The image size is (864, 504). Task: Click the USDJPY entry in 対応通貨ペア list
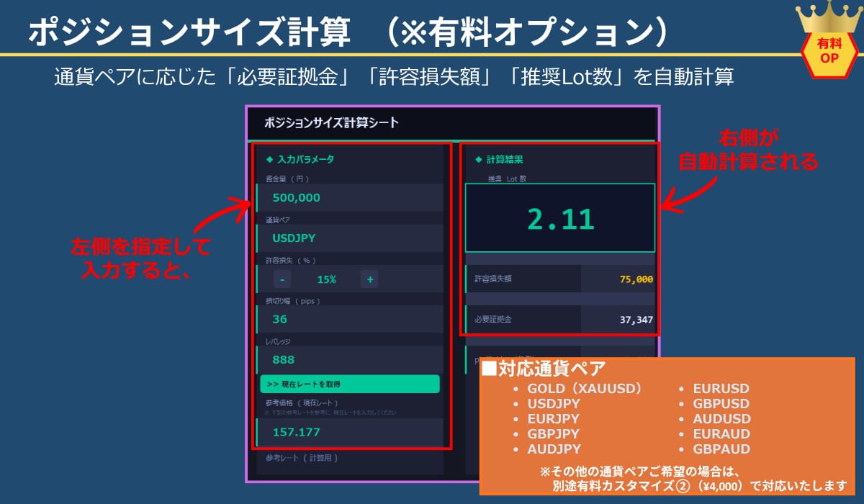(554, 404)
